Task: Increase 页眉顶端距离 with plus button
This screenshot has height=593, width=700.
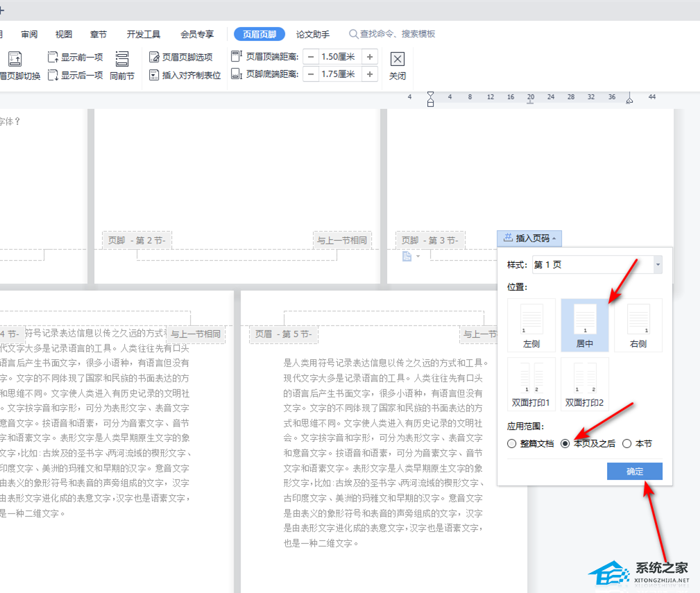Action: coord(370,57)
